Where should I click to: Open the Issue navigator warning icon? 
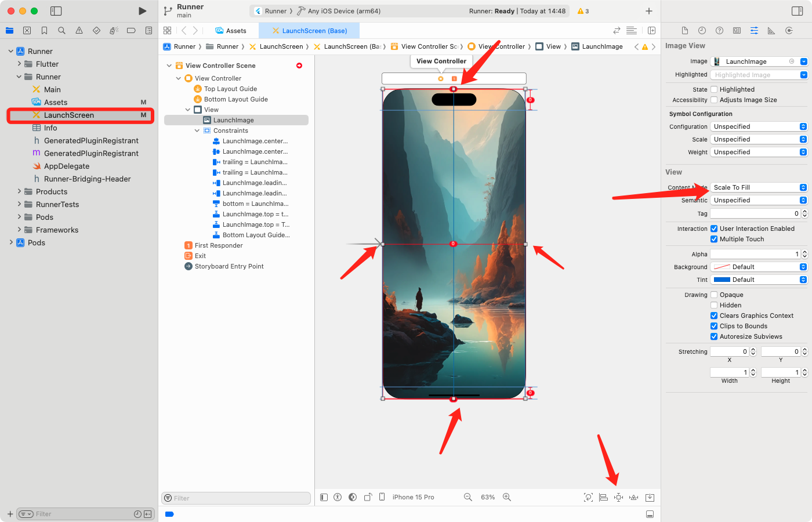tap(79, 31)
